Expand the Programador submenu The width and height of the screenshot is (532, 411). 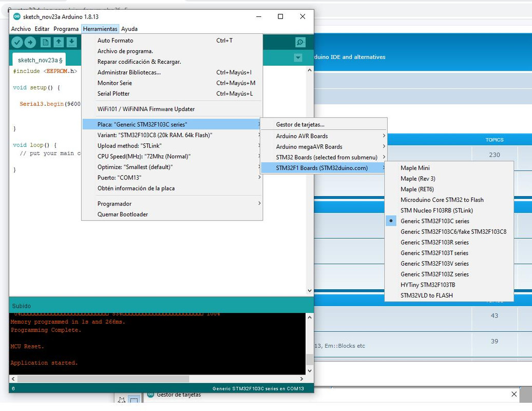(x=172, y=203)
